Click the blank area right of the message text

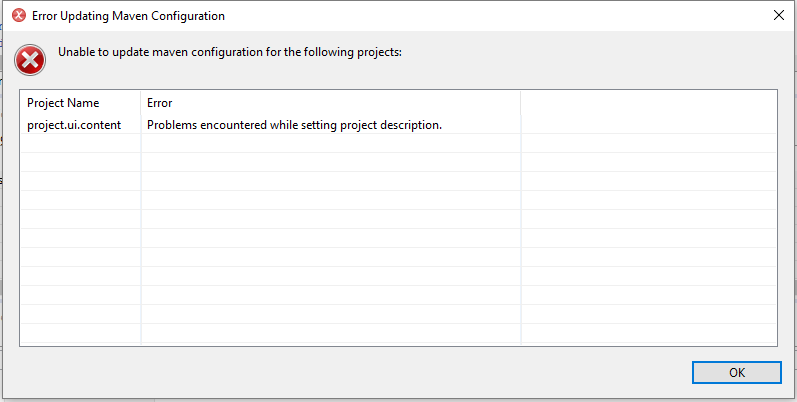[x=600, y=52]
